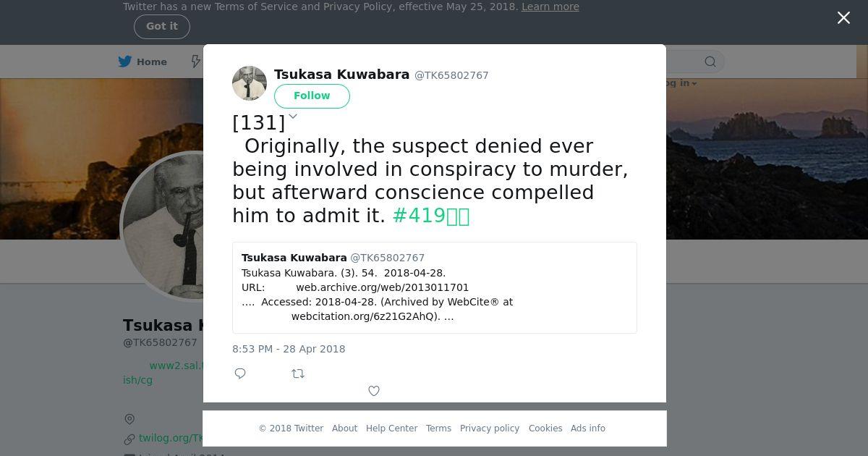Click Tsukasa Kuwabara's tweet avatar
The height and width of the screenshot is (456, 868).
250,83
